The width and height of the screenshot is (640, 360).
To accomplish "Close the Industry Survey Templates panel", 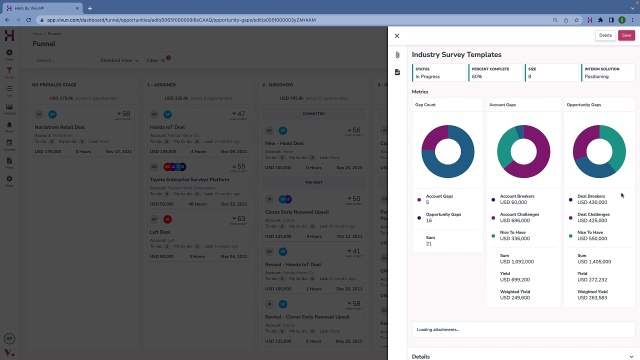I will coord(397,36).
